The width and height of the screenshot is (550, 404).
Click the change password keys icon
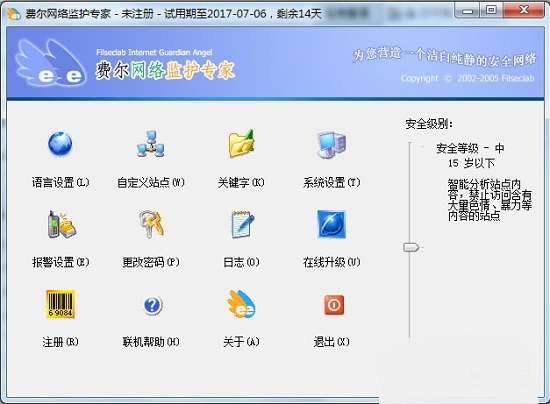[x=151, y=224]
